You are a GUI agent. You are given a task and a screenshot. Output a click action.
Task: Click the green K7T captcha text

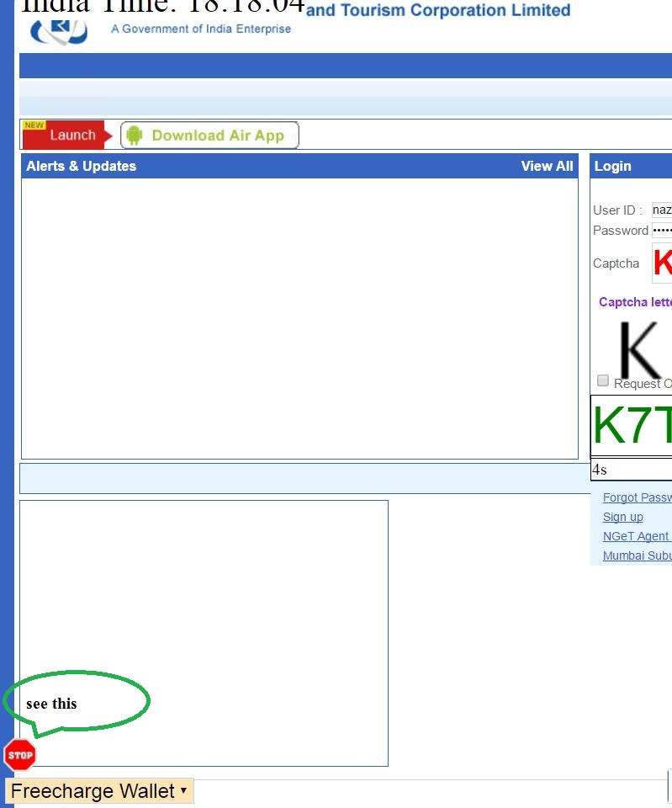point(632,425)
